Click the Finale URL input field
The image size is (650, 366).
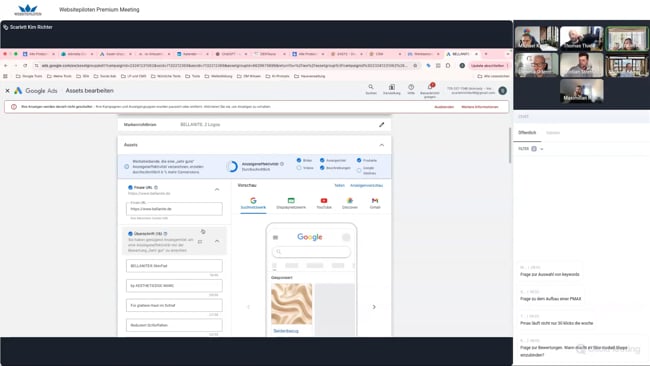[x=174, y=208]
